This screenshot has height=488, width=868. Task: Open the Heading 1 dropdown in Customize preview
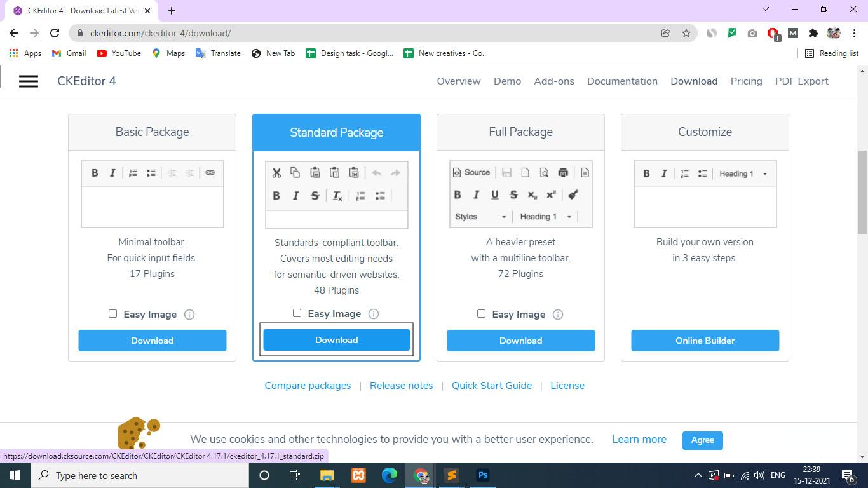[740, 173]
